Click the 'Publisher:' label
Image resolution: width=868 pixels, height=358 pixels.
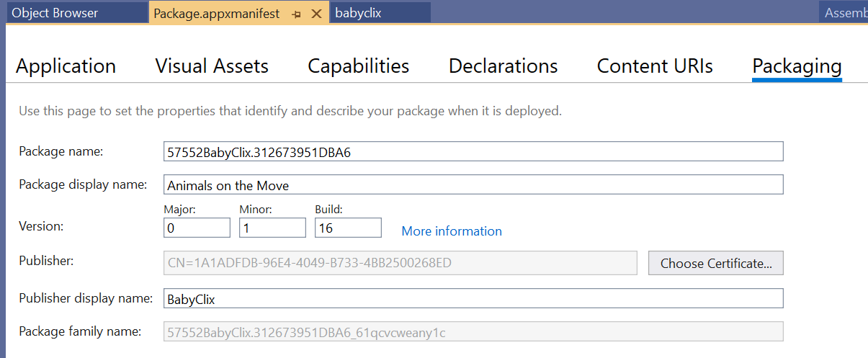click(46, 260)
